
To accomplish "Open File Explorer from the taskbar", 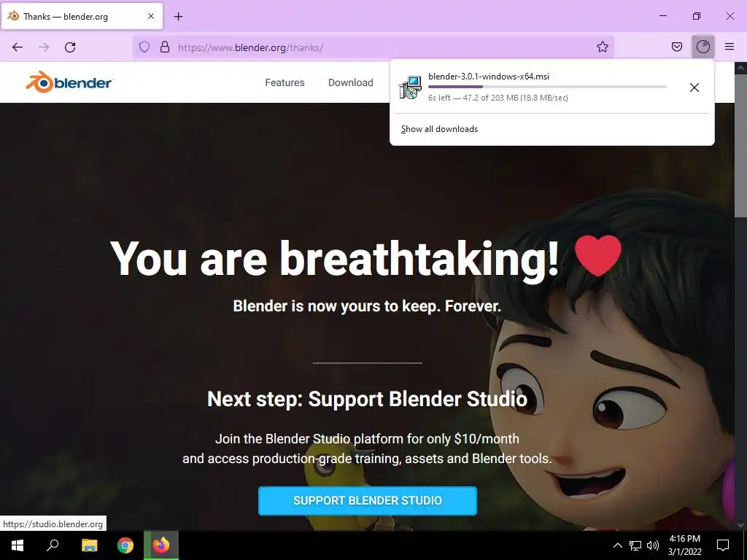I will (89, 545).
